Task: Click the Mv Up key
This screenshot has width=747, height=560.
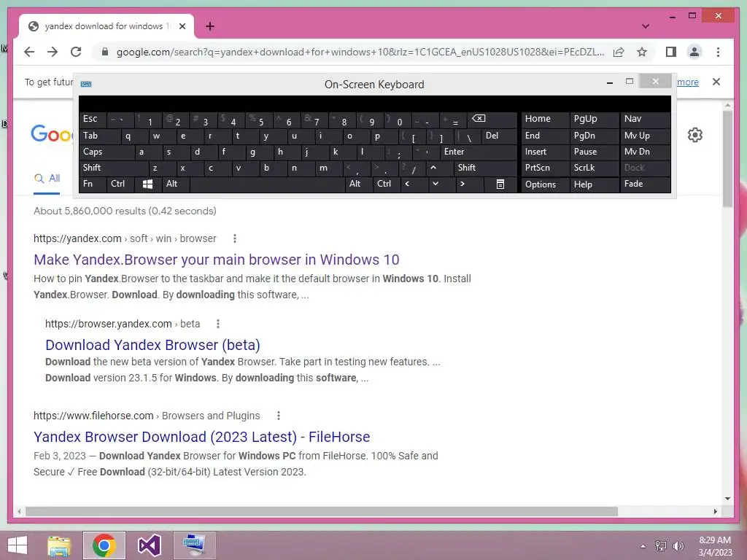Action: [x=645, y=136]
